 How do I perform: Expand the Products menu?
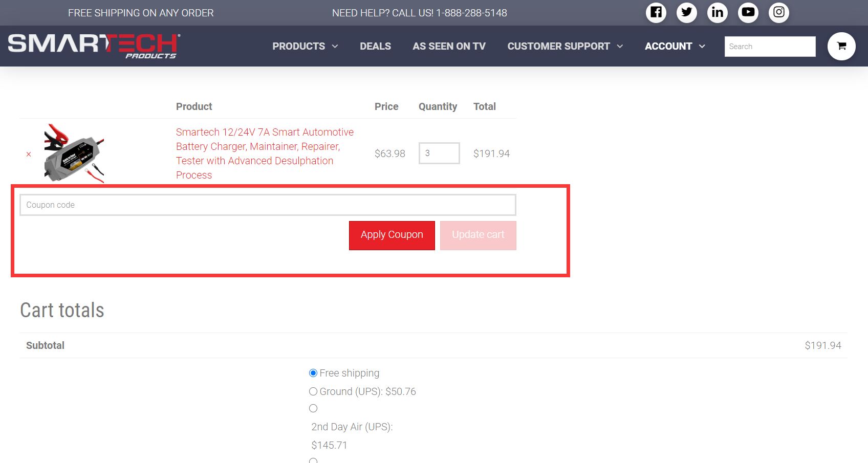coord(305,46)
